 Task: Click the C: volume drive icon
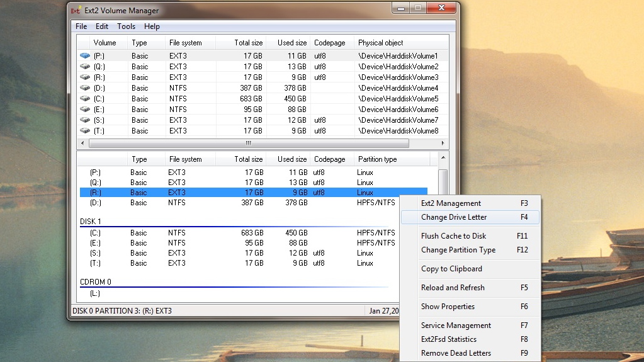click(x=85, y=98)
